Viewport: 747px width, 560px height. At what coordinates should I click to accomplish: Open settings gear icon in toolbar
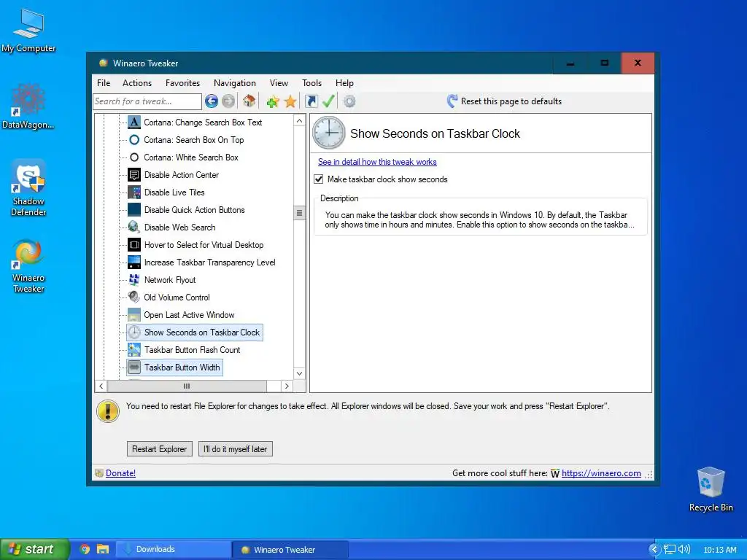(349, 101)
